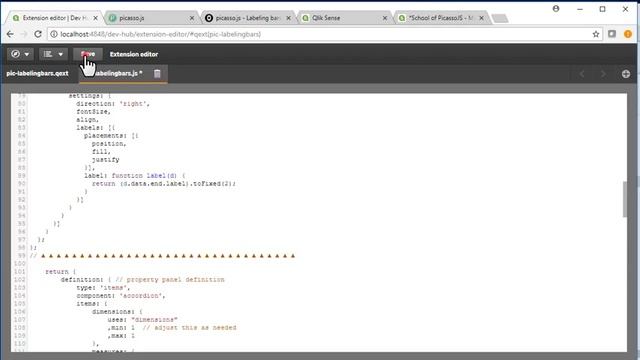Go to previous file tab arrow

(x=582, y=74)
